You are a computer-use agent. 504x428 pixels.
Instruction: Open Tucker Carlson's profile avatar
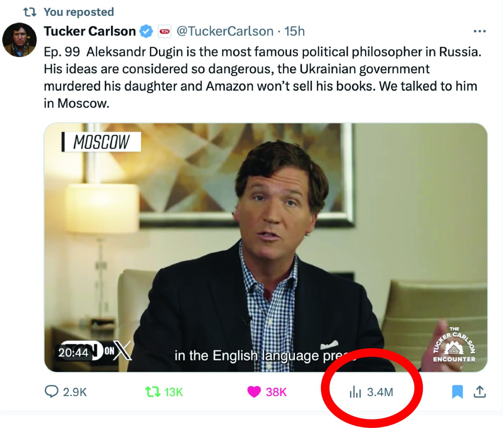(x=19, y=40)
